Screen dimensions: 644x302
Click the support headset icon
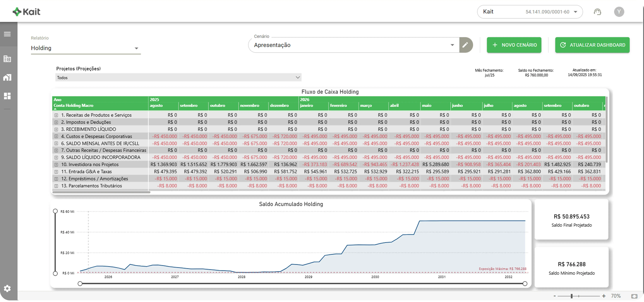pyautogui.click(x=597, y=12)
